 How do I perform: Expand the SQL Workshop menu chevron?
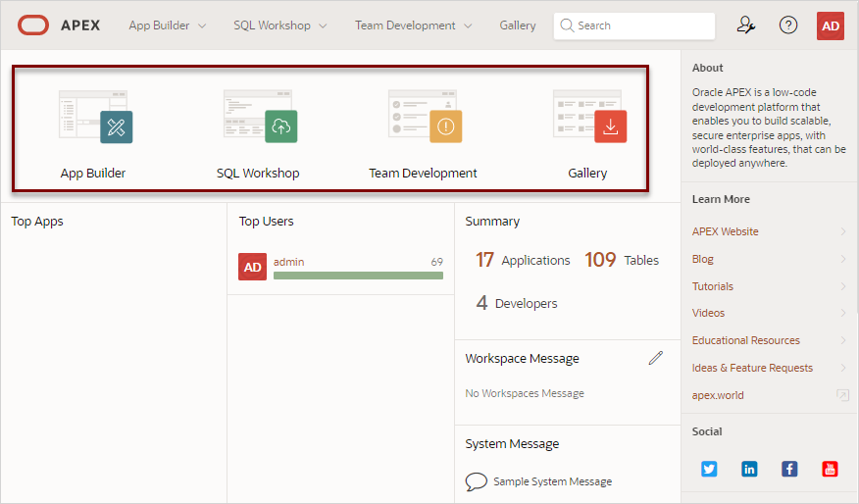coord(323,25)
